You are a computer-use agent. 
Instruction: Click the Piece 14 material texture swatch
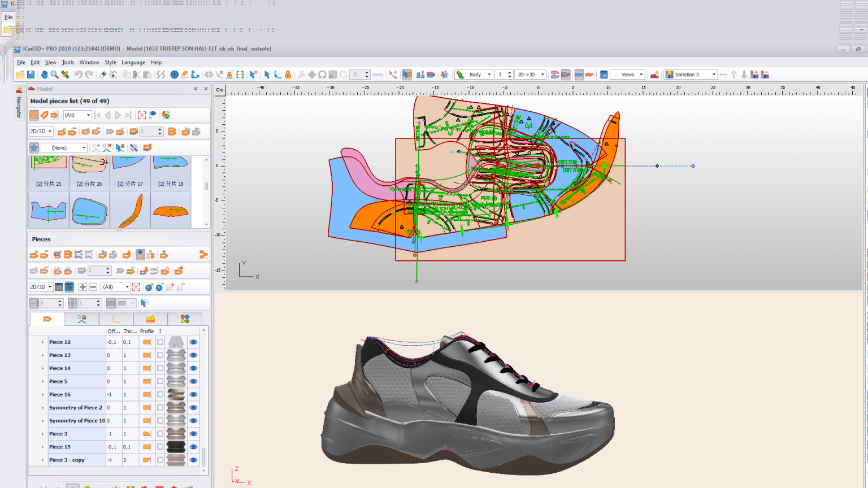pyautogui.click(x=176, y=368)
